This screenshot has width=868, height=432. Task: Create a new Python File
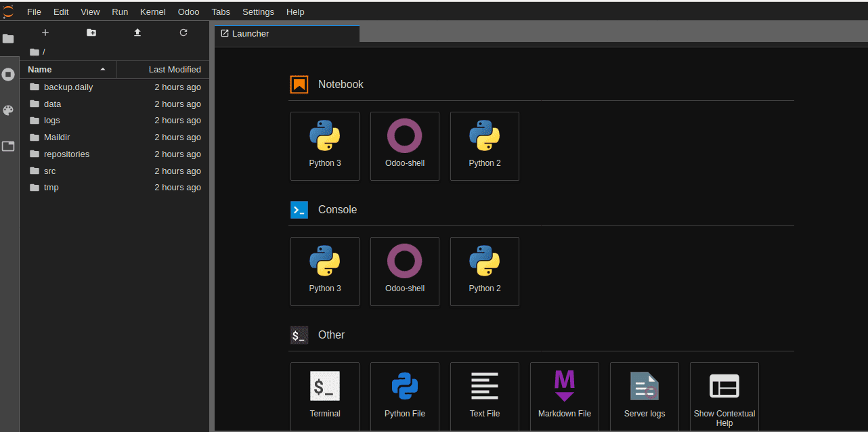coord(405,397)
